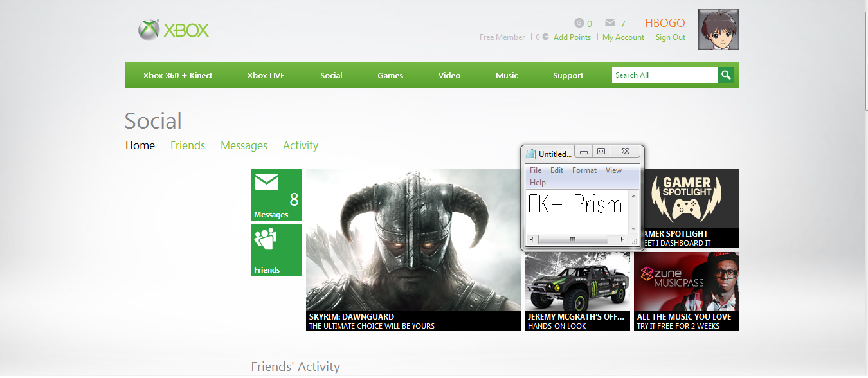
Task: Open the My Account link
Action: 623,37
